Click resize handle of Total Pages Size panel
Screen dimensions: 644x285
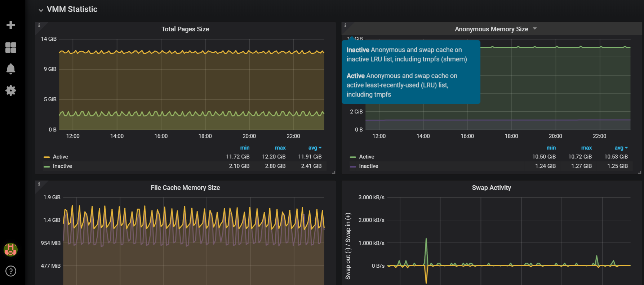[333, 172]
